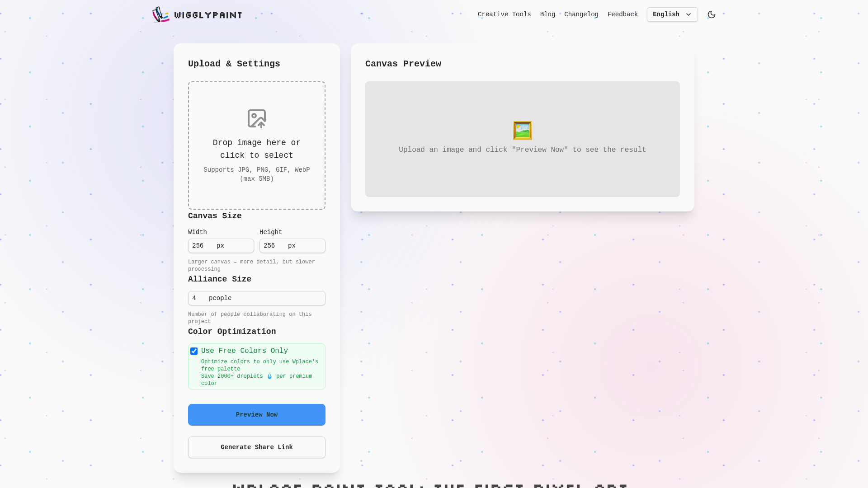Enable the Use Free Colors Only checkbox
Viewport: 868px width, 488px height.
pyautogui.click(x=194, y=351)
